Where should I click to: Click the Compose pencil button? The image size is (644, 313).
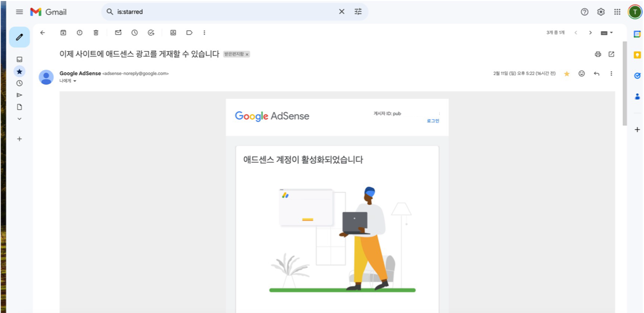(x=19, y=37)
